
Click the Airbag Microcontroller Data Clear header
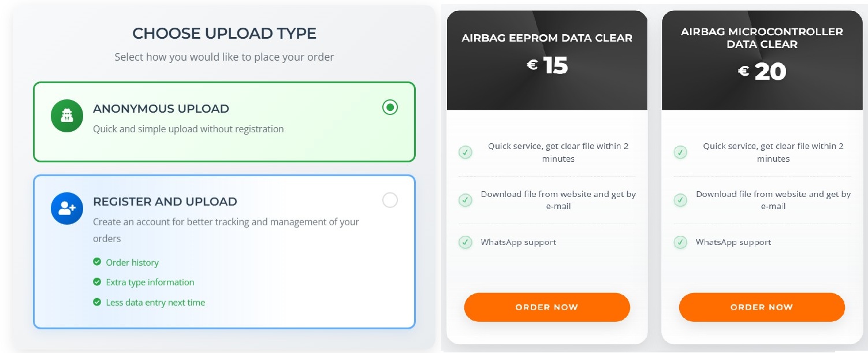coord(762,38)
